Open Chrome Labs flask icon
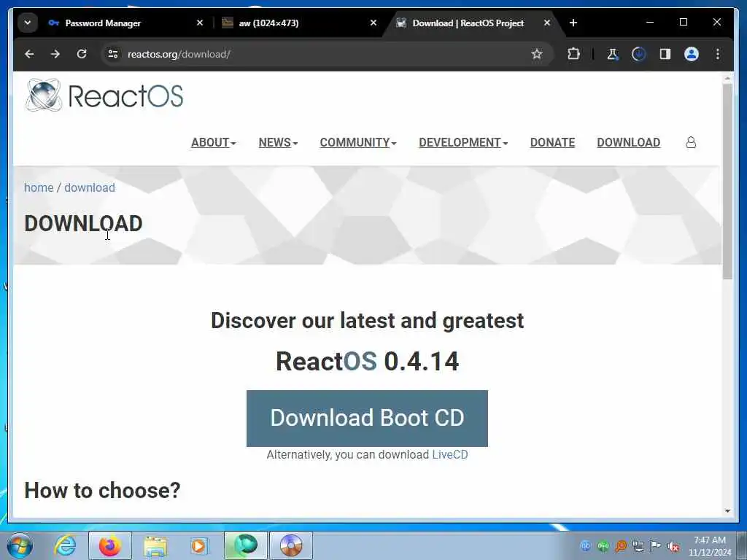The image size is (747, 560). point(613,54)
